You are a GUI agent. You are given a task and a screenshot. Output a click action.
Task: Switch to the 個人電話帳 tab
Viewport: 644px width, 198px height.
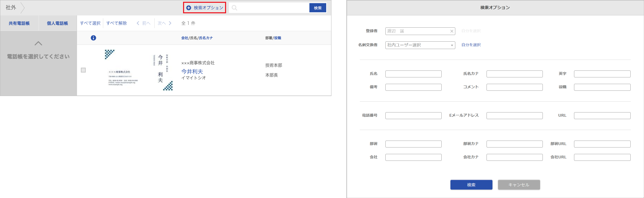pyautogui.click(x=57, y=23)
